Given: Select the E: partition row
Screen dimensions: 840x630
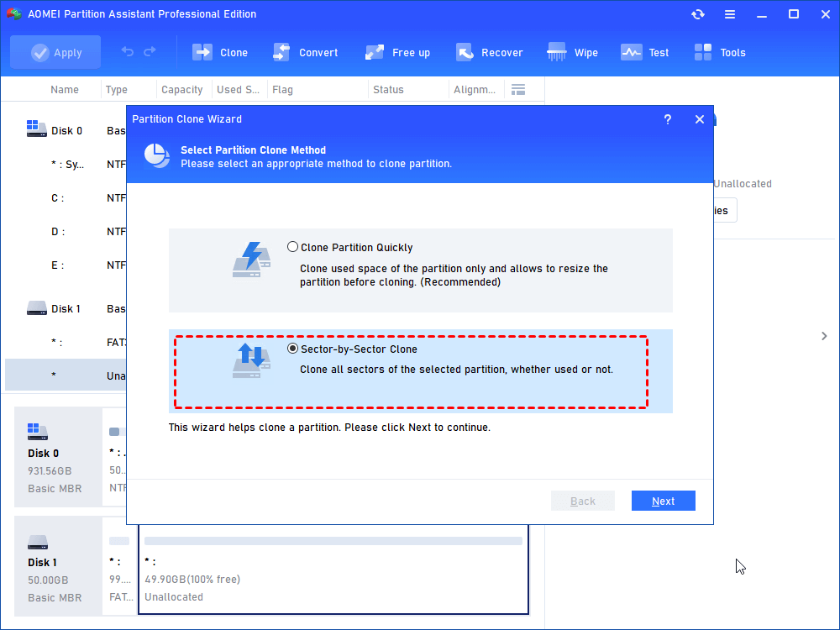Looking at the screenshot, I should pyautogui.click(x=66, y=265).
